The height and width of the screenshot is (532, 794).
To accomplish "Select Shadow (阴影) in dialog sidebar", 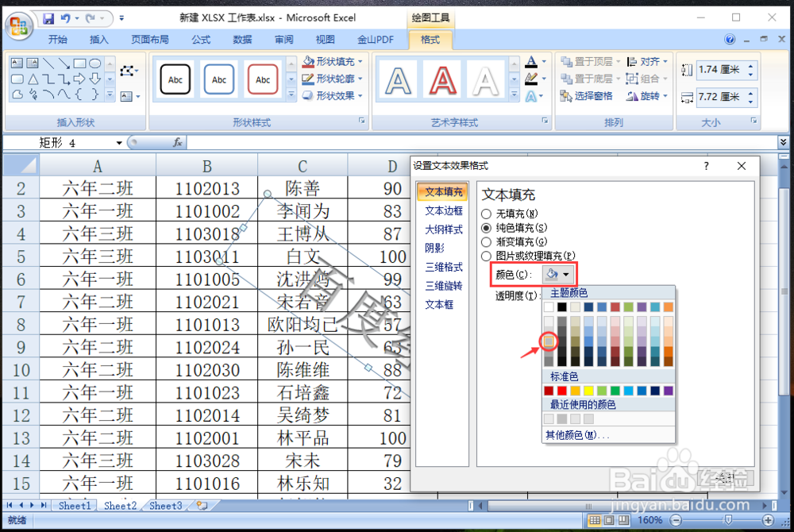I will [x=434, y=248].
